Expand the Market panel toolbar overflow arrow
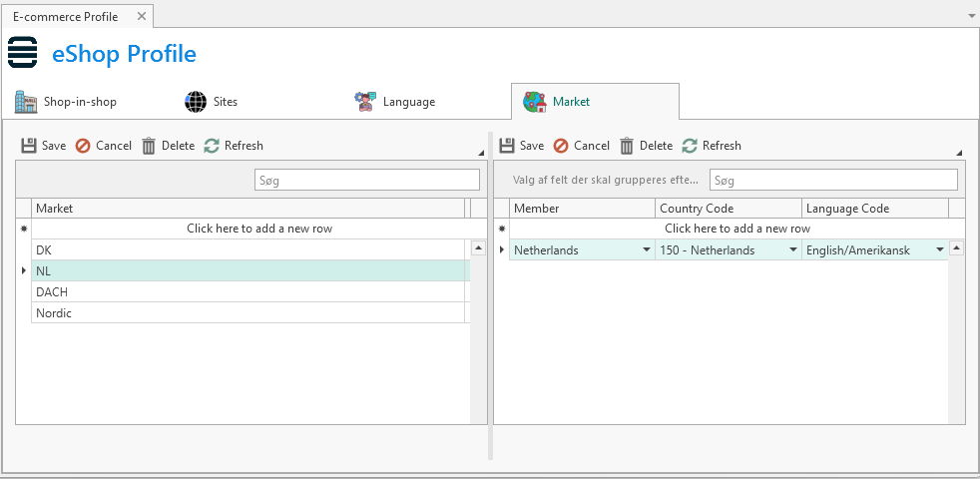980x479 pixels. click(481, 154)
